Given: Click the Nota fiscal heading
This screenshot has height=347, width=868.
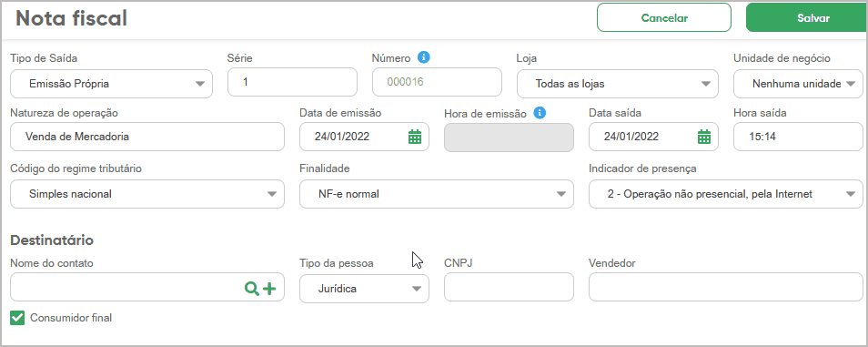Looking at the screenshot, I should (71, 18).
